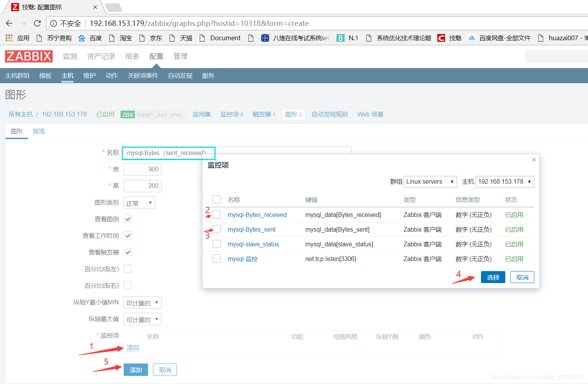The height and width of the screenshot is (384, 588).
Task: Enable the 百分比线(左) checkbox
Action: coord(128,268)
